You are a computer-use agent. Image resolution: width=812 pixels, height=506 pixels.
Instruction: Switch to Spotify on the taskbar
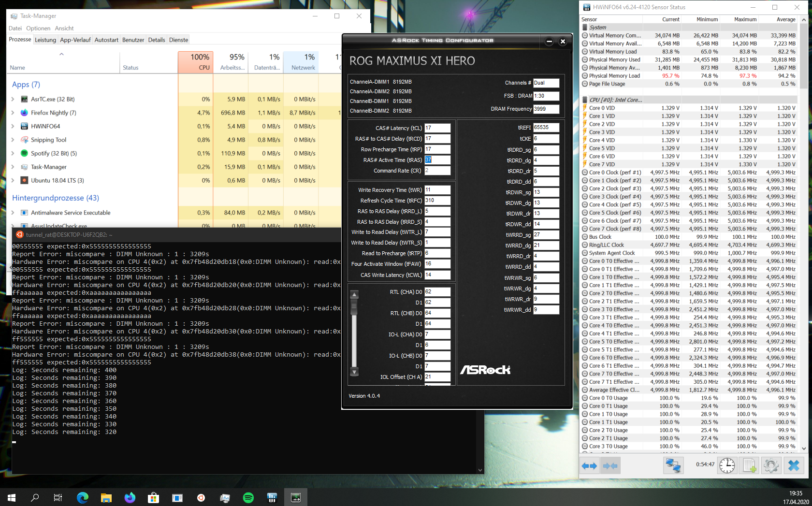tap(248, 497)
